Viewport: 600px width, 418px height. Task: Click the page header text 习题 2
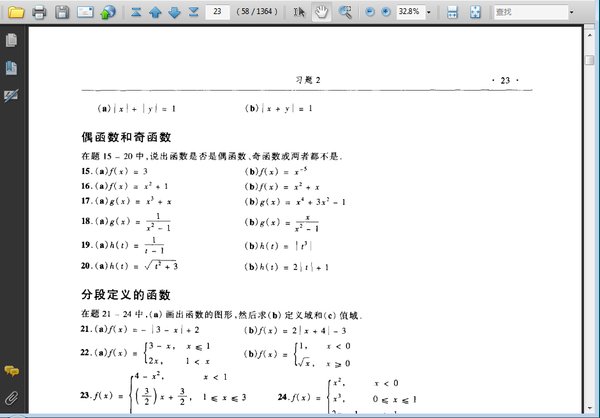tap(308, 80)
